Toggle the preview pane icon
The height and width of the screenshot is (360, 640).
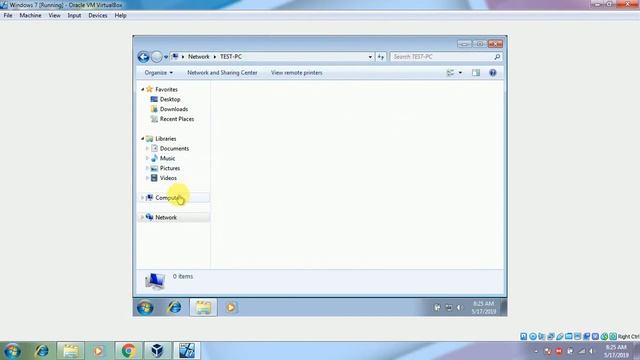(476, 73)
